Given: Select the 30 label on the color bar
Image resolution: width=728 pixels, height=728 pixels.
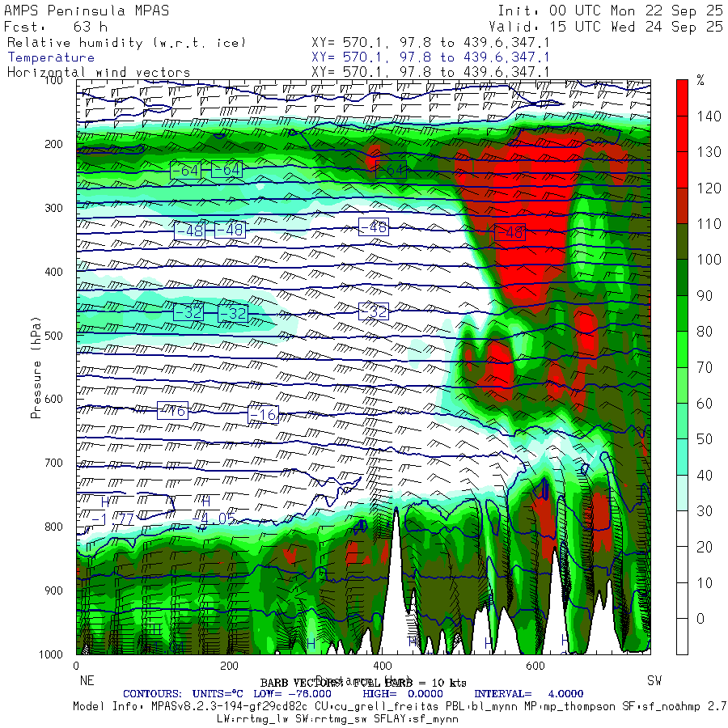Looking at the screenshot, I should click(705, 511).
